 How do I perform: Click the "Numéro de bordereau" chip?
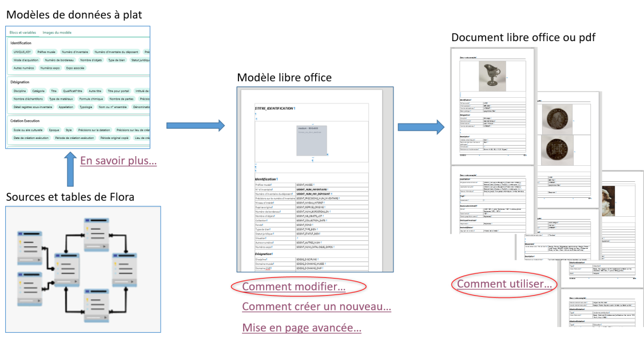tap(59, 60)
